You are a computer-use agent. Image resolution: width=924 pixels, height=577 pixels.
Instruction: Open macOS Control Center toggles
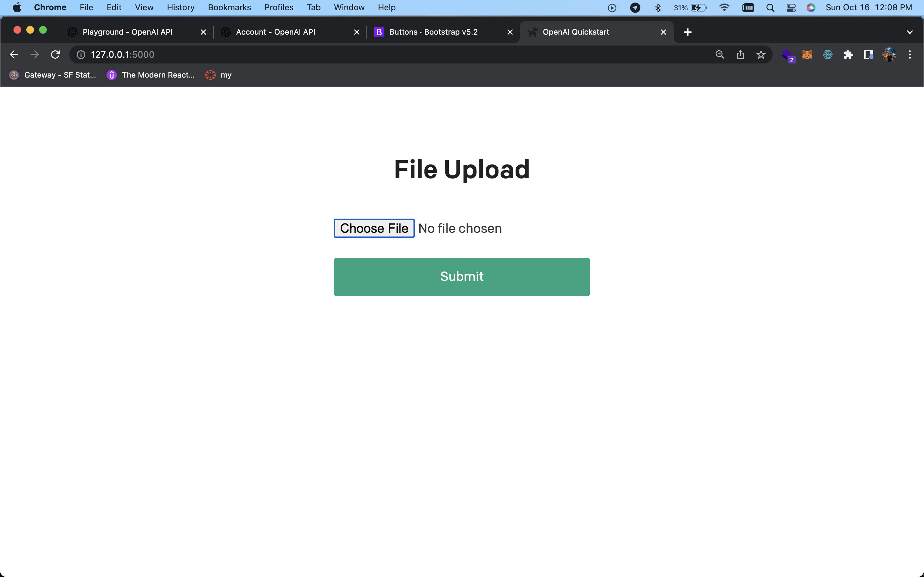(791, 8)
